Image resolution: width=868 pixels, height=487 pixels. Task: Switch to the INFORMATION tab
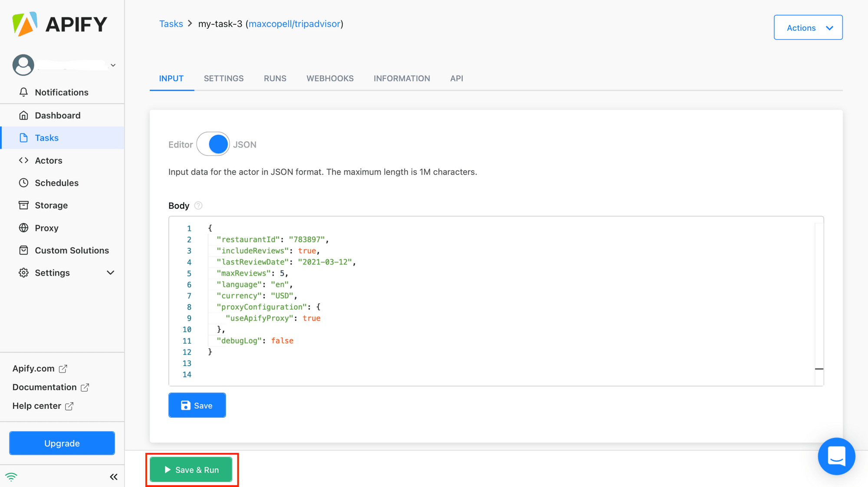coord(402,79)
